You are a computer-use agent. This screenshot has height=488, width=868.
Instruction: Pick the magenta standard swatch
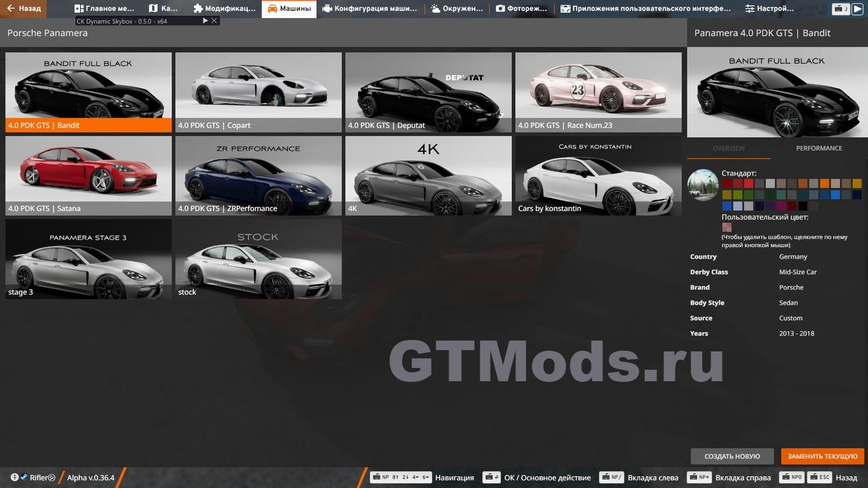781,206
